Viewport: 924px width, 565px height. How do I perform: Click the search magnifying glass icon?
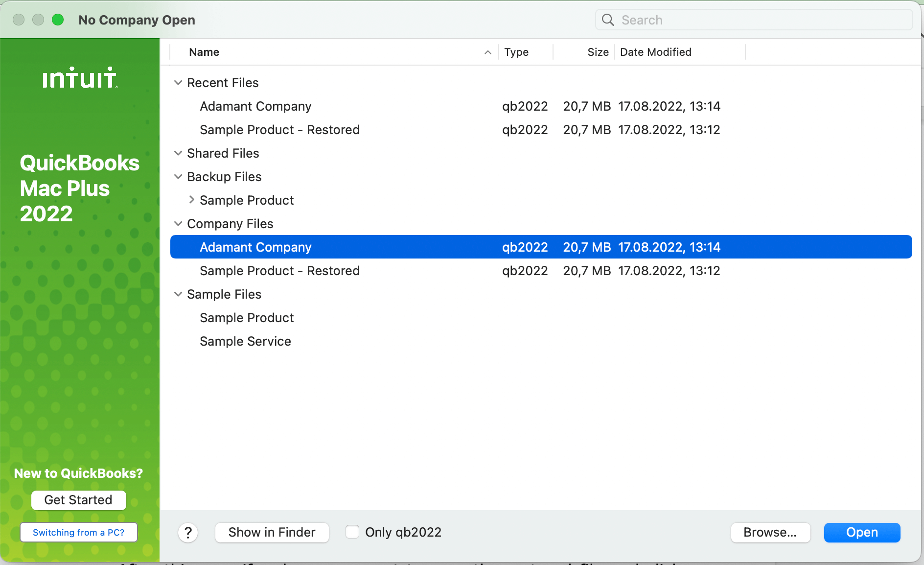click(607, 20)
